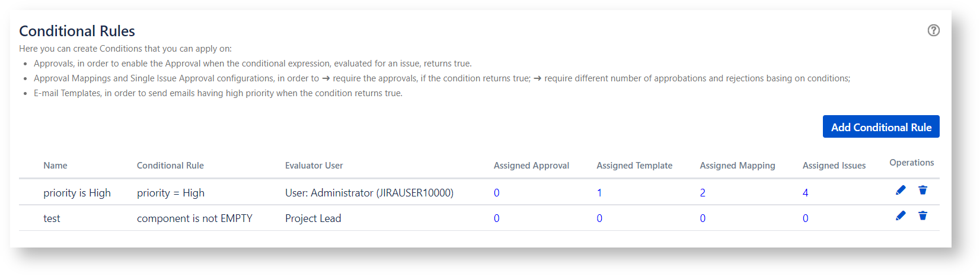This screenshot has width=980, height=276.
Task: Open Assigned Mapping count for test rule
Action: (x=703, y=218)
